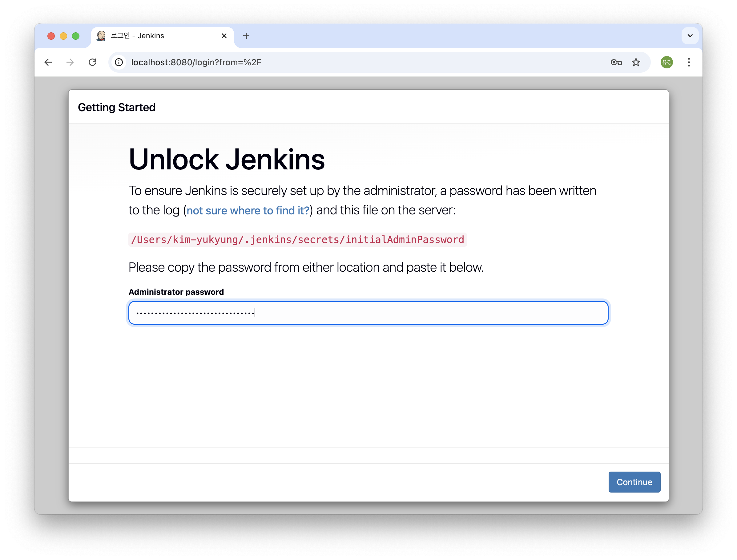Viewport: 737px width, 560px height.
Task: Open 'not sure where to find it?' link
Action: pos(248,211)
